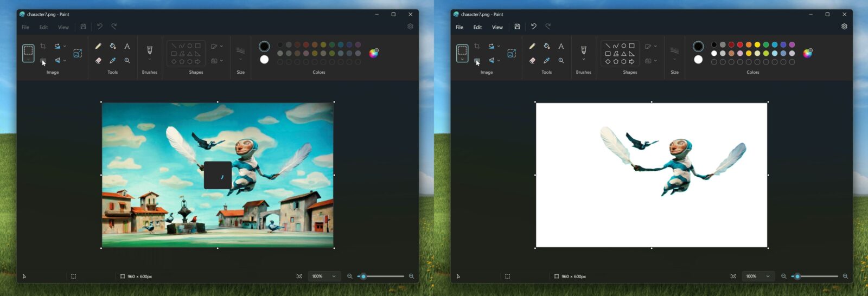
Task: Click zoom out magnifier in right Paint status bar
Action: click(784, 276)
